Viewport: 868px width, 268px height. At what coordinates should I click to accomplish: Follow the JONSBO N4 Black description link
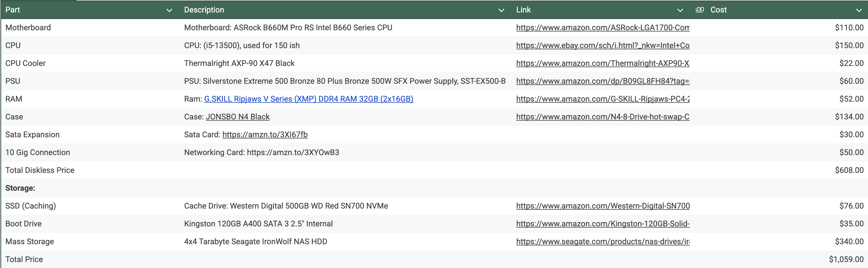238,117
